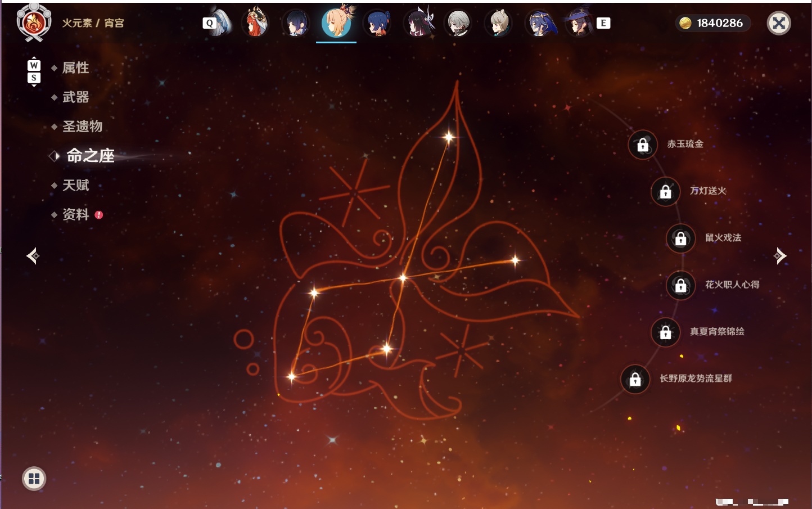Viewport: 812px width, 509px height.
Task: Open the 鼠火戏法 locked constellation node
Action: (x=680, y=238)
